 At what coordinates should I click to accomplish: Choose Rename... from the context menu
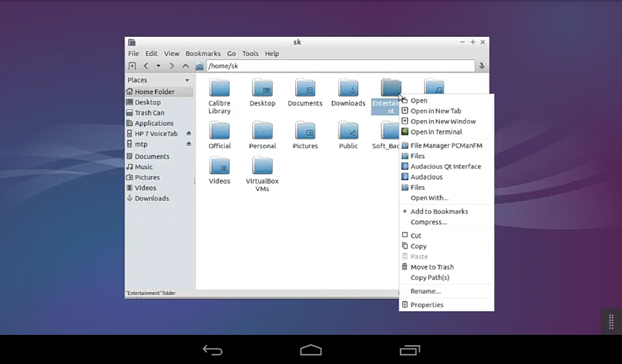pos(446,291)
